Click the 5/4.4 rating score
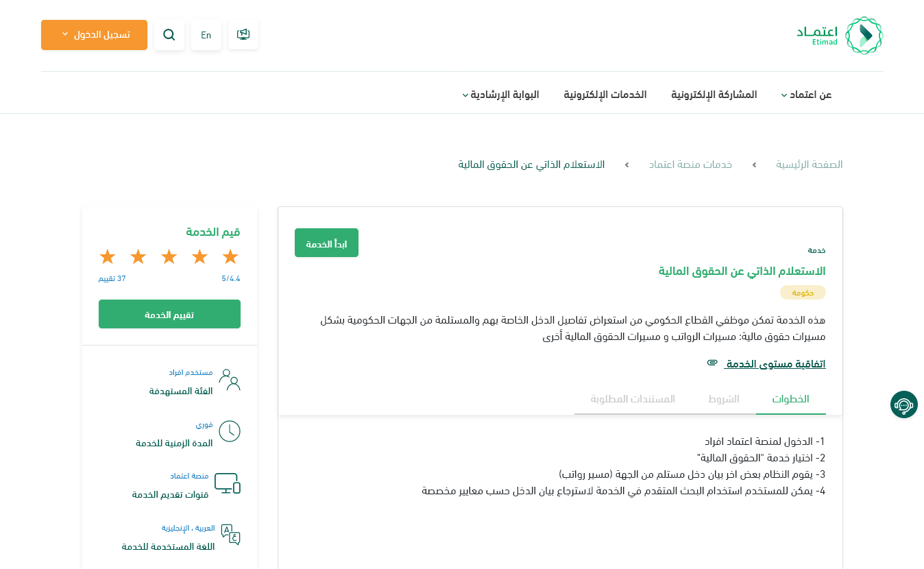This screenshot has height=569, width=924. tap(231, 279)
